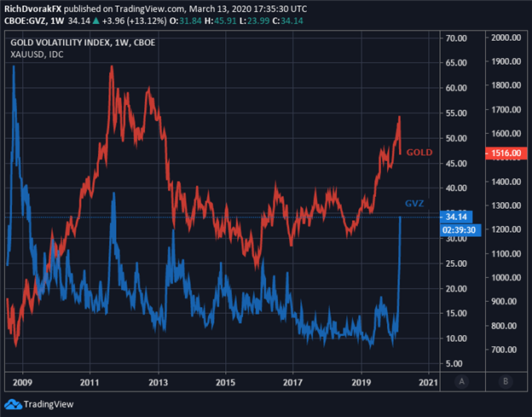Click the 1200.00 gold price axis value
This screenshot has height=417, width=532.
[506, 229]
